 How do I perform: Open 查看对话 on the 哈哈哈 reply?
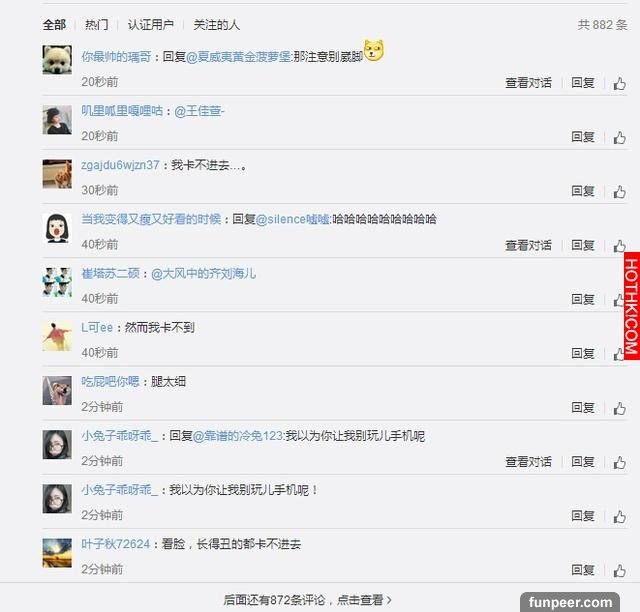coord(528,245)
